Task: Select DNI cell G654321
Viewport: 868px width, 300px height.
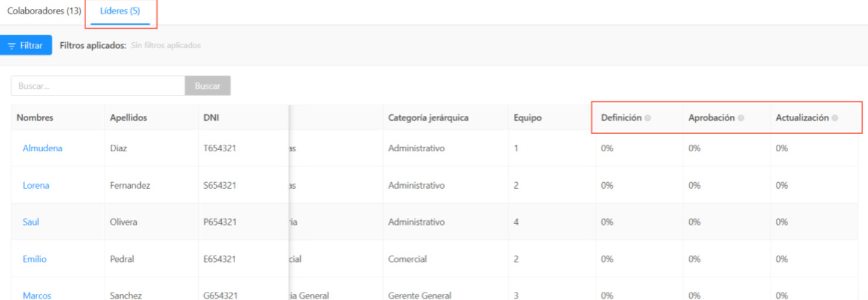Action: (220, 295)
